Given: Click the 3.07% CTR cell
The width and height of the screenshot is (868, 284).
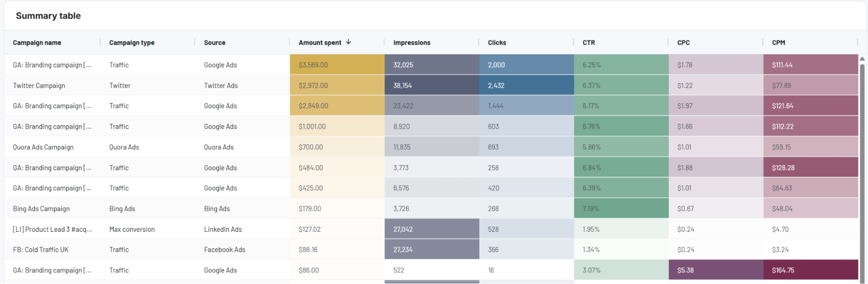Looking at the screenshot, I should (x=621, y=270).
